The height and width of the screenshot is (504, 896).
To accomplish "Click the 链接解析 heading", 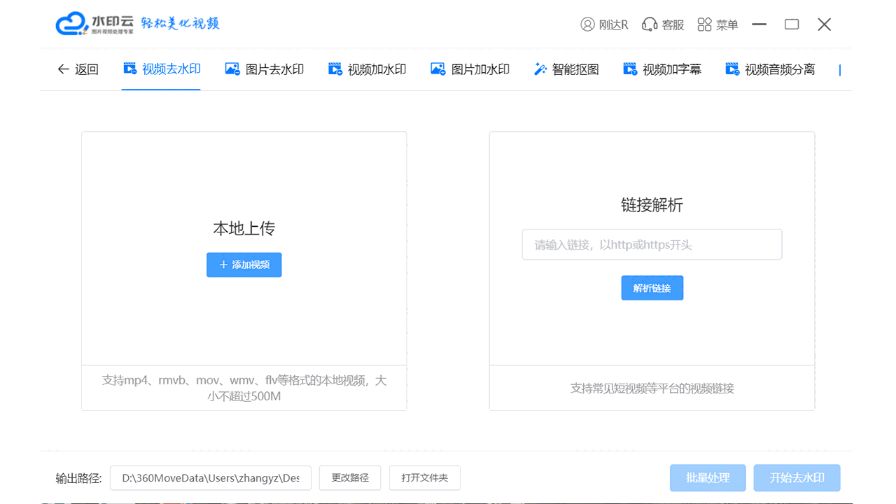I will point(652,205).
